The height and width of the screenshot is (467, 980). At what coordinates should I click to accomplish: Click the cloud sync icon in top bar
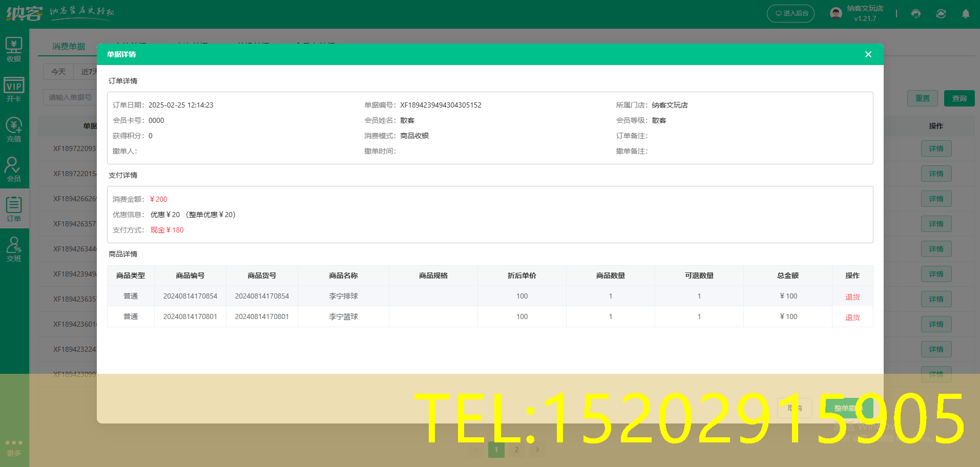[x=941, y=14]
